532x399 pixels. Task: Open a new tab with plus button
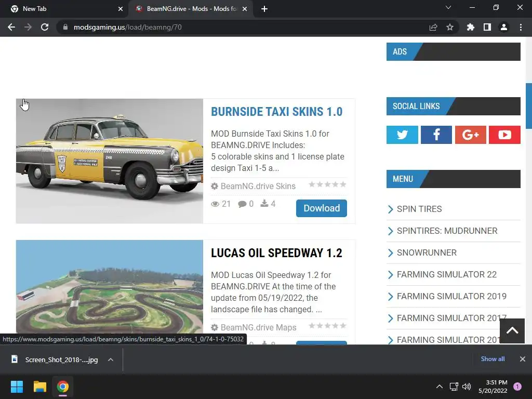tap(264, 9)
